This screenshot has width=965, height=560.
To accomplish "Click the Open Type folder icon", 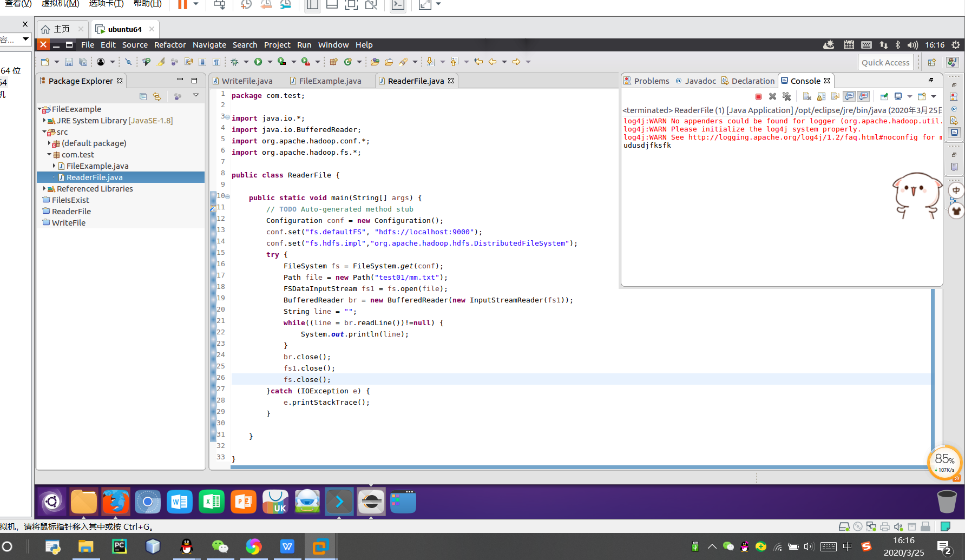I will pyautogui.click(x=375, y=62).
